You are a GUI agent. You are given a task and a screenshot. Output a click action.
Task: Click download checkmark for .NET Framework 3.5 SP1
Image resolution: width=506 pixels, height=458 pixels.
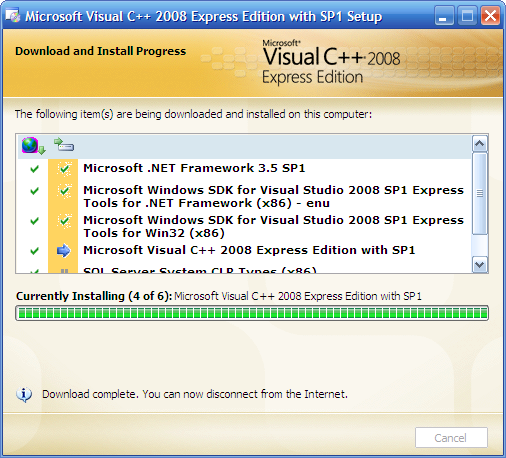(34, 169)
